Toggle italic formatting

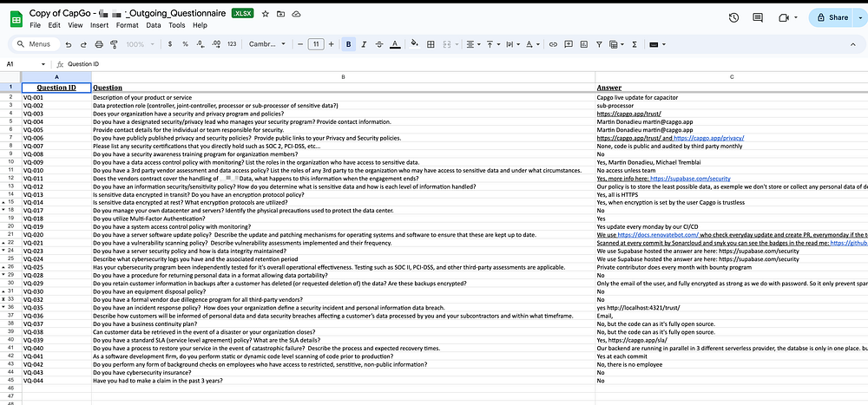click(364, 44)
